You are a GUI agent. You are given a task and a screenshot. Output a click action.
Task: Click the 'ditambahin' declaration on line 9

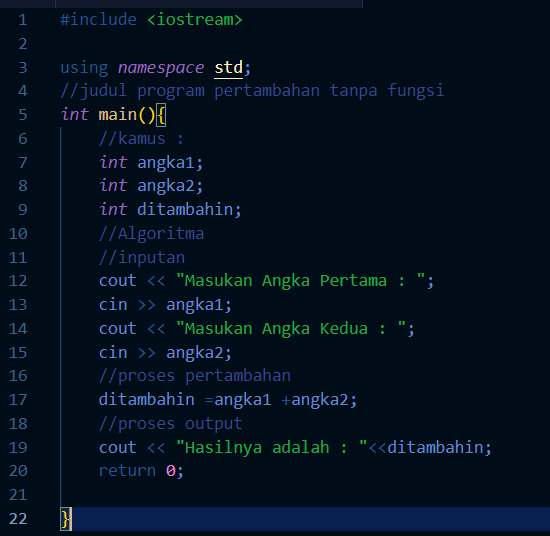(x=185, y=210)
